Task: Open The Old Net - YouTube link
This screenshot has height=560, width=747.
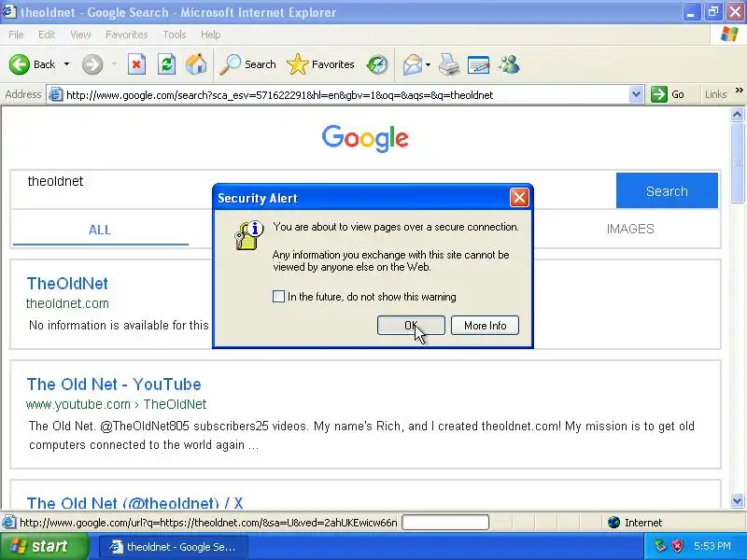Action: coord(114,385)
